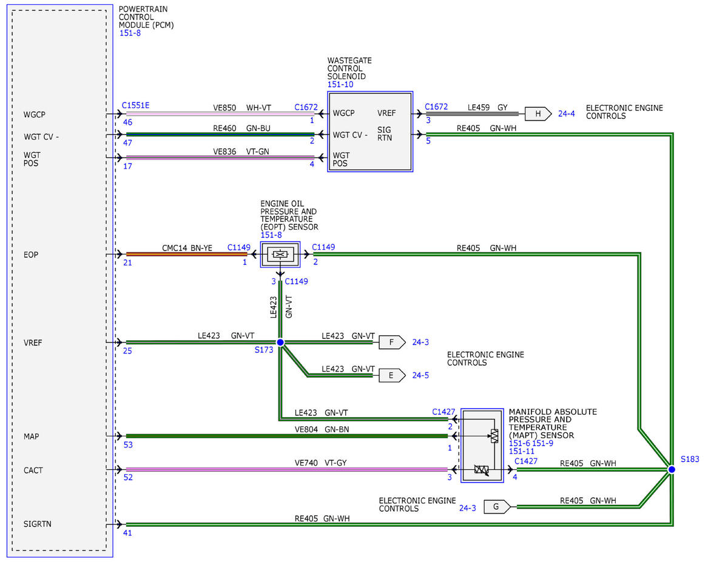This screenshot has height=562, width=728.
Task: Click the Manifold Absolute Pressure and Temperature title
Action: [553, 423]
